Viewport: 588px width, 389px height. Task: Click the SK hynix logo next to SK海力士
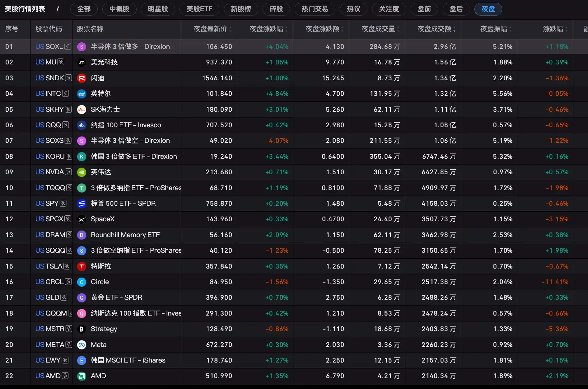(x=82, y=110)
